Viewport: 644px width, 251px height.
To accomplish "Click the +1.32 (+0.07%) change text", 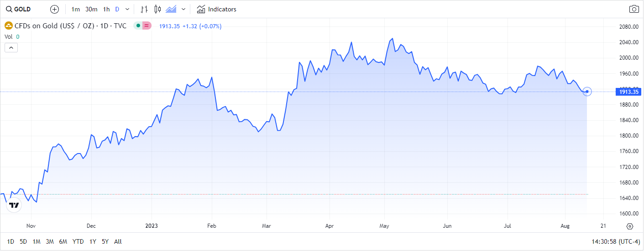I will pyautogui.click(x=202, y=26).
